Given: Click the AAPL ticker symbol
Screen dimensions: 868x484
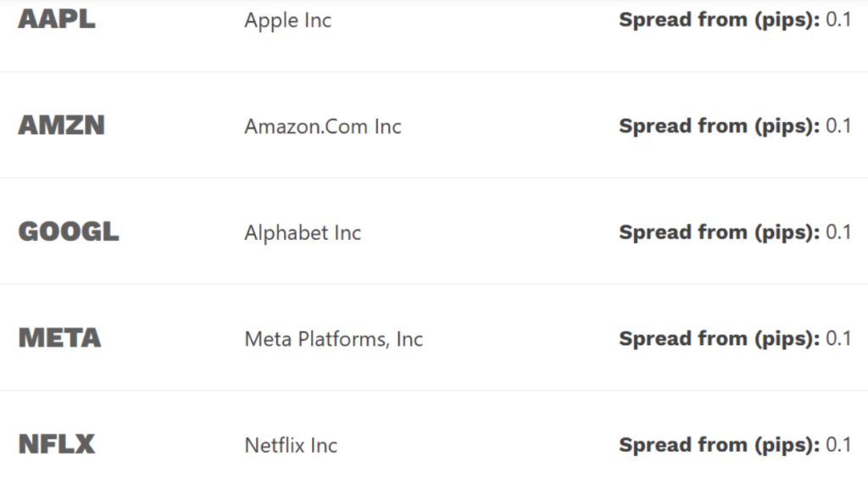Looking at the screenshot, I should pos(57,19).
